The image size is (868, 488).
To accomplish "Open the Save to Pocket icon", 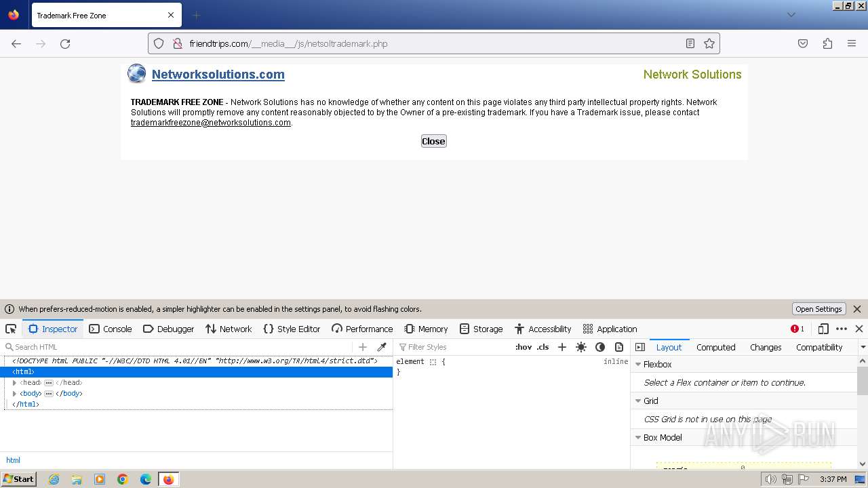I will tap(803, 43).
